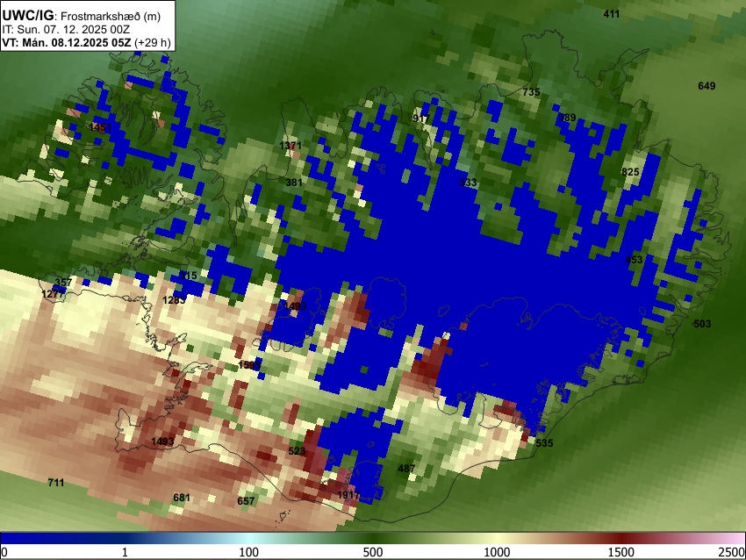The height and width of the screenshot is (560, 746).
Task: Select the map value 1917
Action: point(348,495)
